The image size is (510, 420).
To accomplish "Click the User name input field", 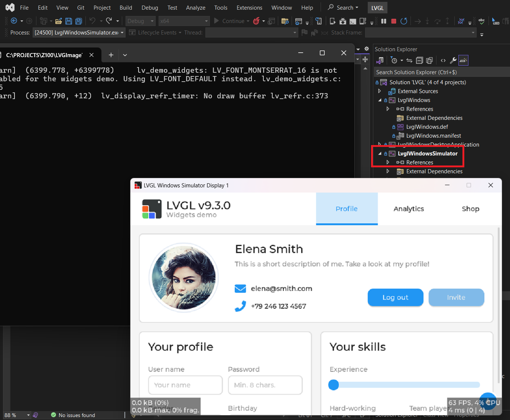I will tap(185, 385).
